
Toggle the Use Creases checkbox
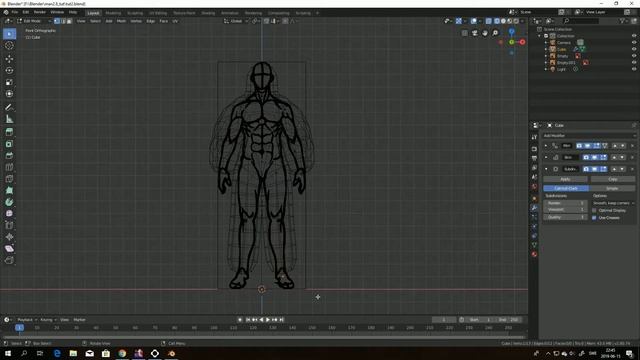[594, 218]
